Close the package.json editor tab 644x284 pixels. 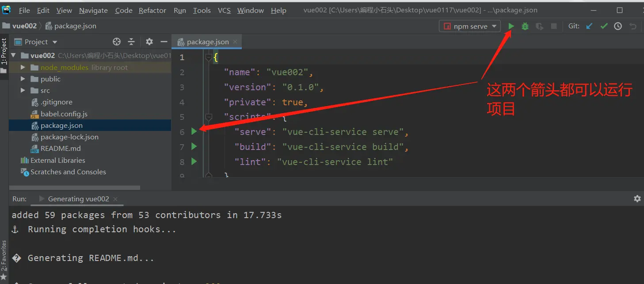click(x=235, y=42)
